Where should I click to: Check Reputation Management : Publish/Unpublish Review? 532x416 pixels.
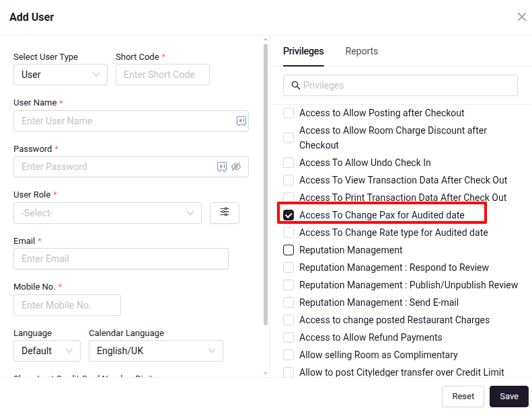(289, 285)
